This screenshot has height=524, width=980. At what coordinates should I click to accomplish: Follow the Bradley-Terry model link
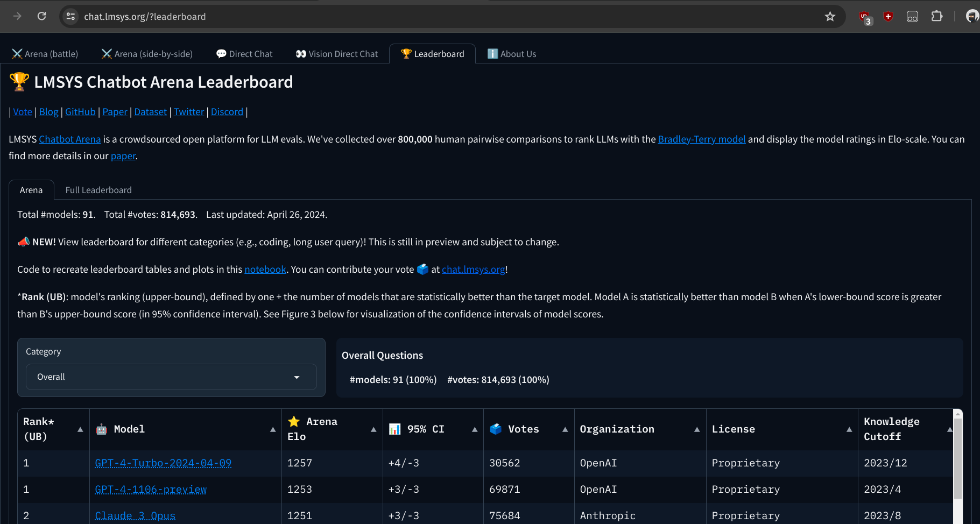[x=702, y=139]
